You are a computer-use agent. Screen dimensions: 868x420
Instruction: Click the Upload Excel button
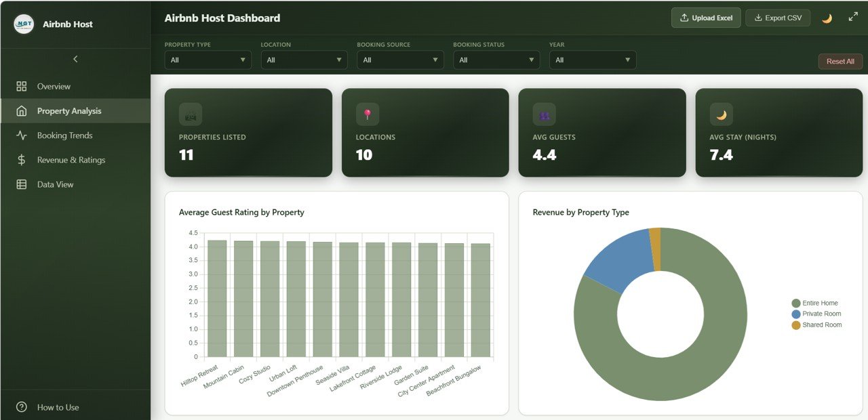click(x=705, y=18)
